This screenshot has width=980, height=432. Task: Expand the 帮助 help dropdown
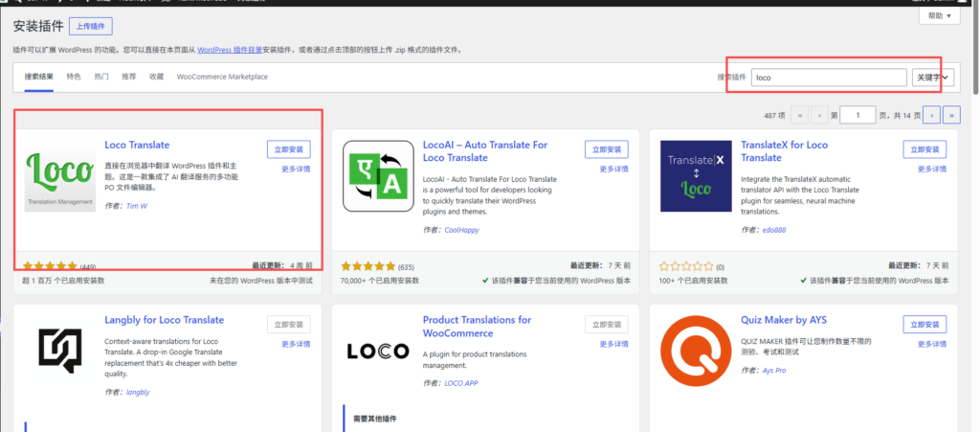pyautogui.click(x=940, y=15)
